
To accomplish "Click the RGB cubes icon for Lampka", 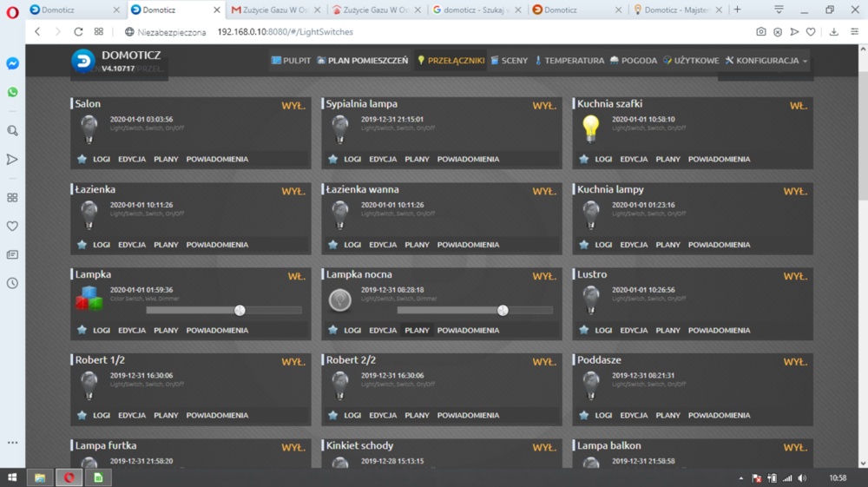I will pos(89,299).
